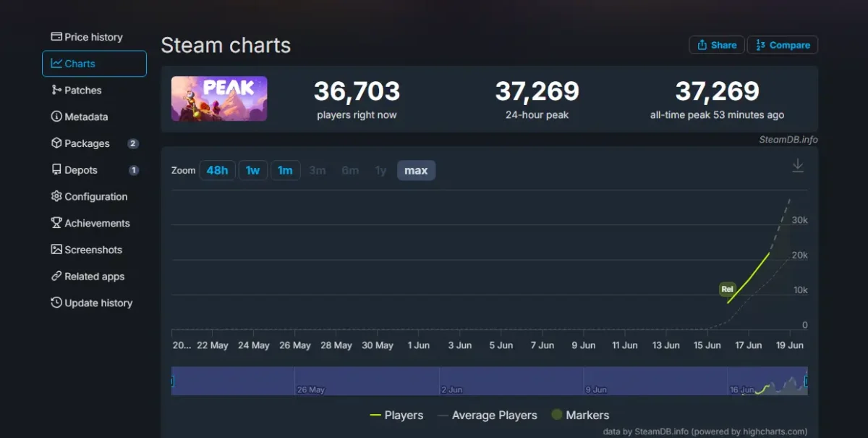Click the 24-hour peak label
This screenshot has height=438, width=868.
coord(537,115)
